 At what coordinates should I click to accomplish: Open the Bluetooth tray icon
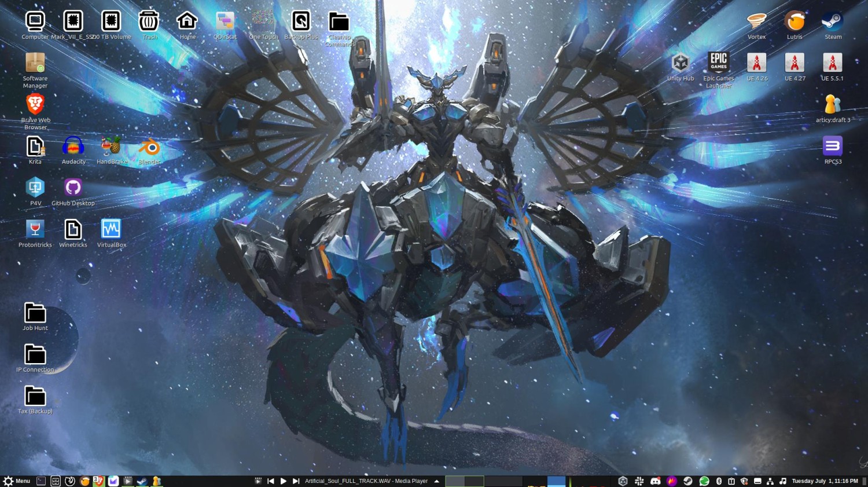coord(719,481)
